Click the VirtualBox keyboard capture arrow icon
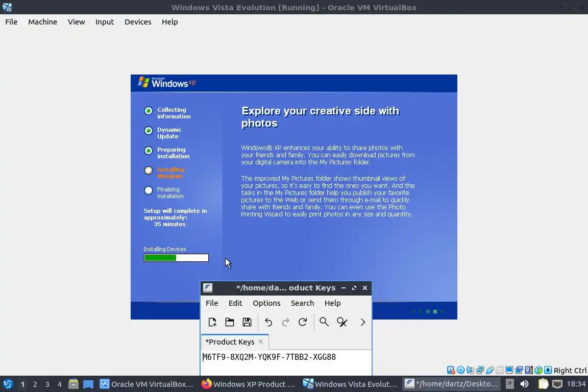The height and width of the screenshot is (392, 588). [x=548, y=370]
